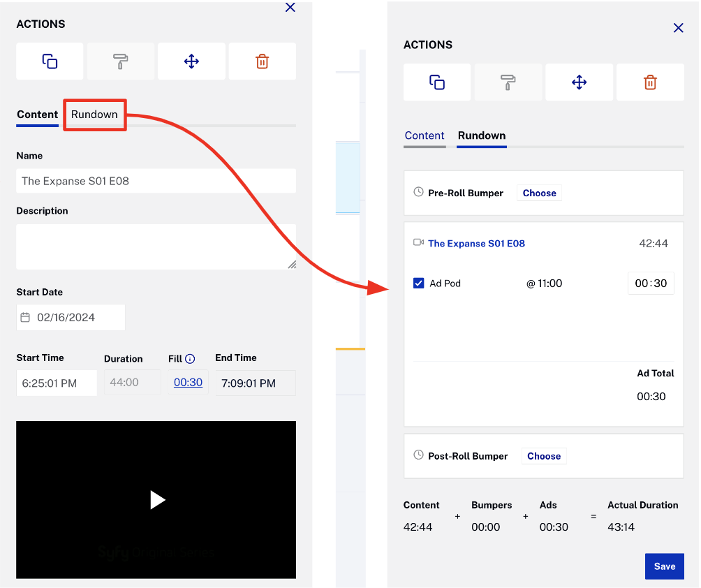Play the video preview

point(157,499)
